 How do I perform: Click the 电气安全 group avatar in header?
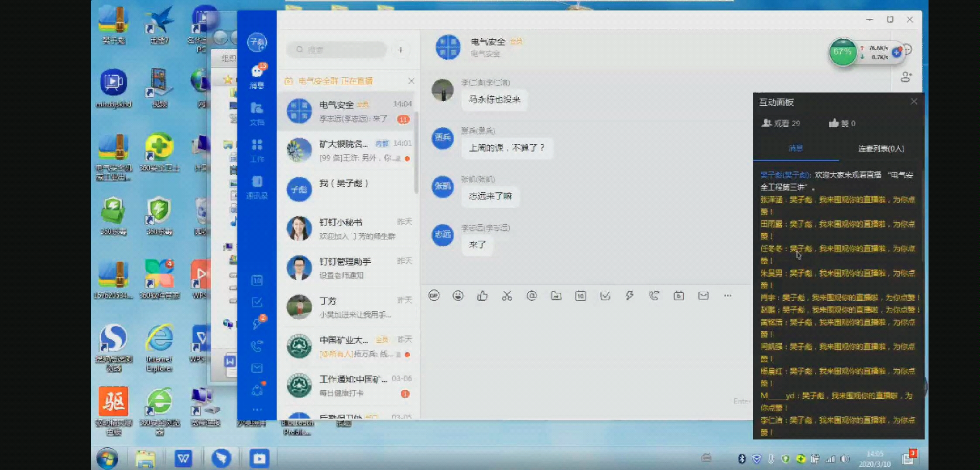tap(448, 47)
